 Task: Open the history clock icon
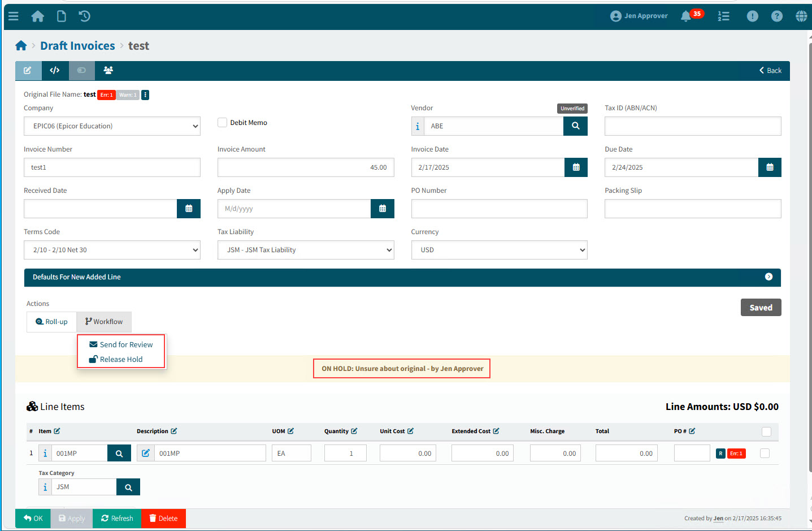[85, 16]
